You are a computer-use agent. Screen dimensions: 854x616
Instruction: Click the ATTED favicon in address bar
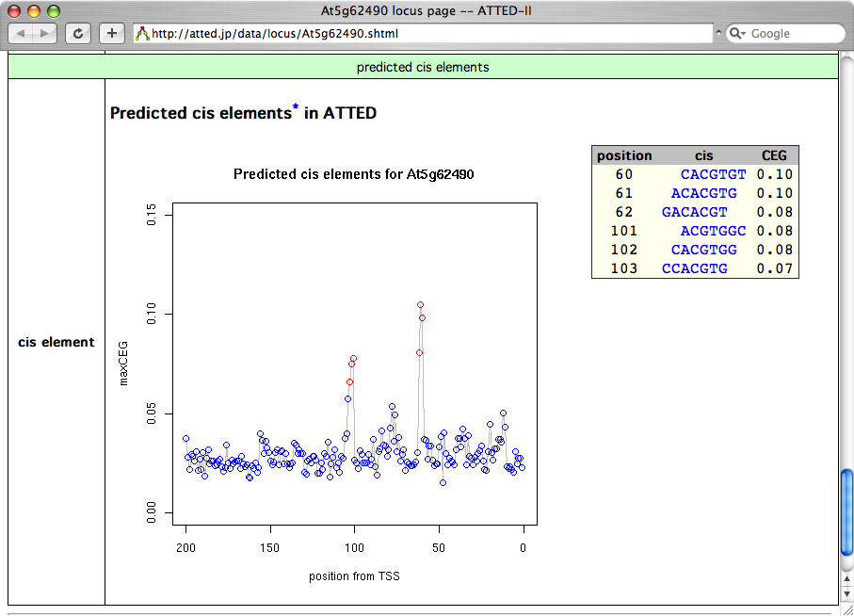click(143, 34)
